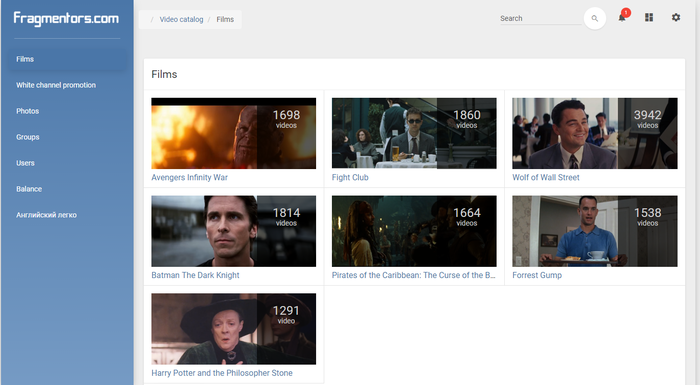
Task: Click the Fragmentors.com logo
Action: [x=66, y=18]
